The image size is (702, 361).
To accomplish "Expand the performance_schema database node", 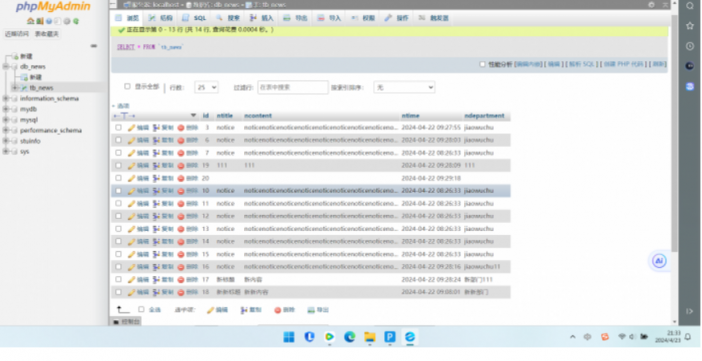I will pos(6,130).
